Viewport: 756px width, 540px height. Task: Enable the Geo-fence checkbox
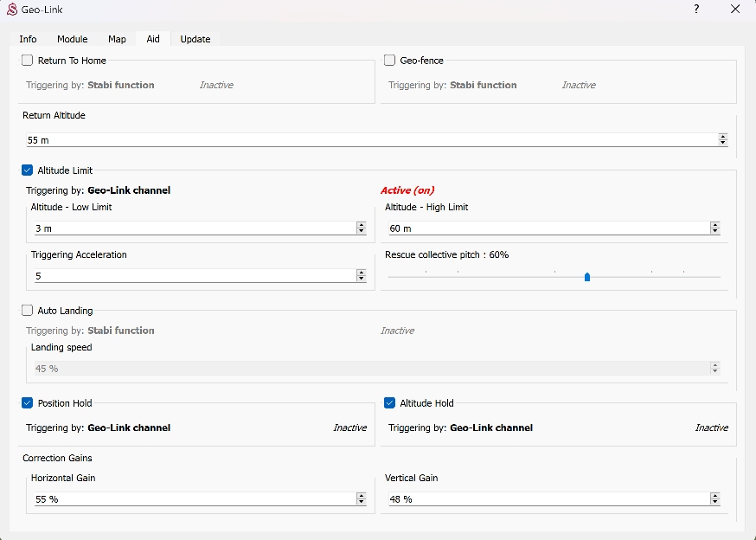coord(390,61)
